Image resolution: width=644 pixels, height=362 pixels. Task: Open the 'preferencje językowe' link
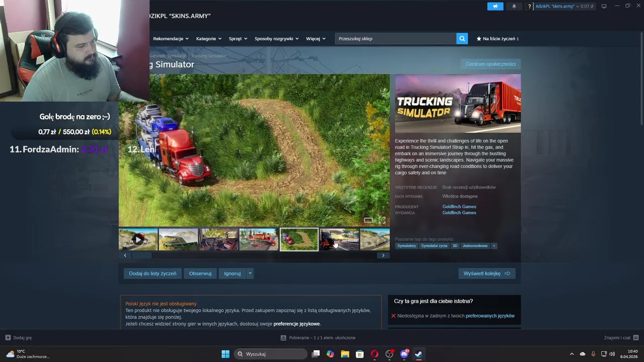[x=297, y=324]
